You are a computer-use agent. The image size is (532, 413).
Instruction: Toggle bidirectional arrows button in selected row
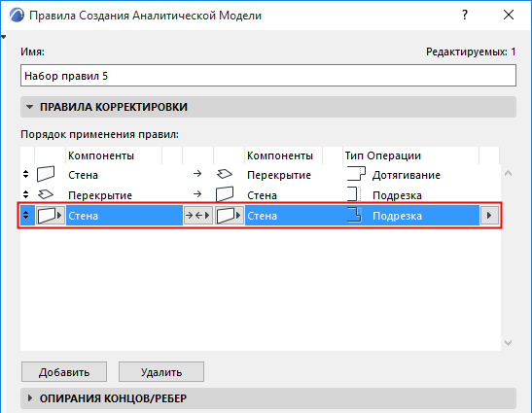(x=198, y=216)
